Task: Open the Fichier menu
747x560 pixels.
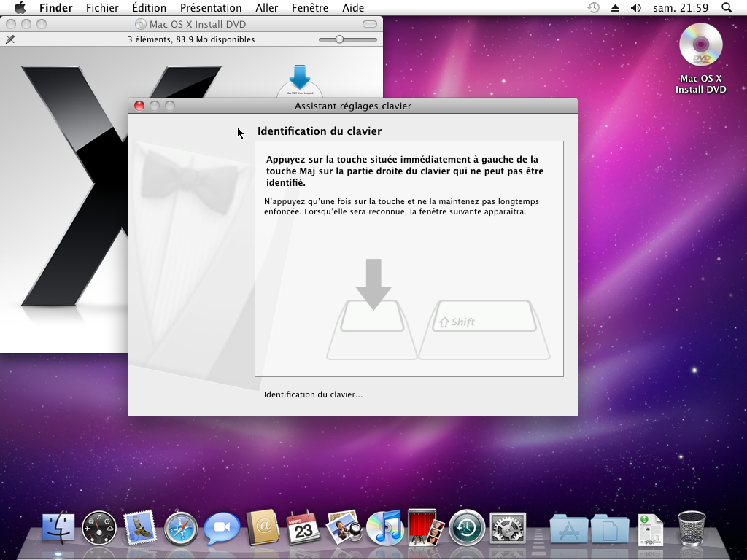Action: coord(102,7)
